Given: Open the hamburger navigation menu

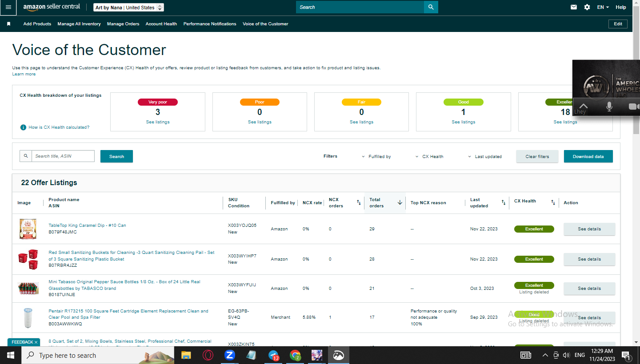Looking at the screenshot, I should (8, 7).
